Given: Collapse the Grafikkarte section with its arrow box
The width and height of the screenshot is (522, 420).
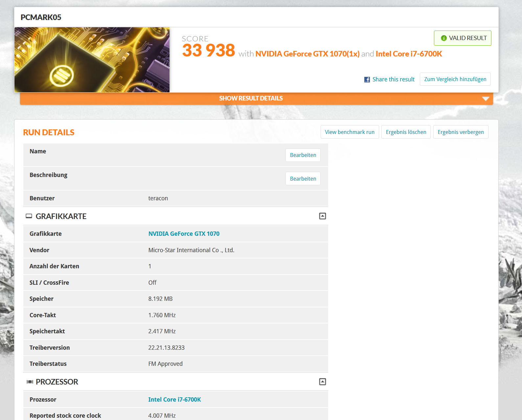Looking at the screenshot, I should [323, 216].
